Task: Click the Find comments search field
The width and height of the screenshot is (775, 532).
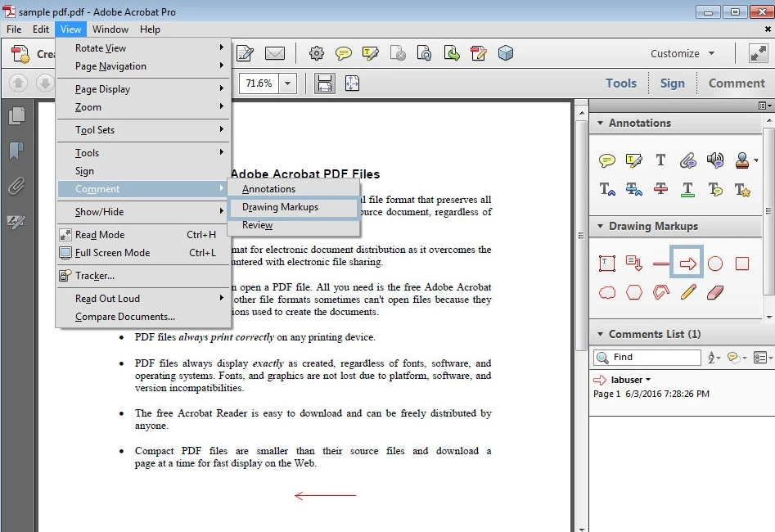Action: point(647,357)
